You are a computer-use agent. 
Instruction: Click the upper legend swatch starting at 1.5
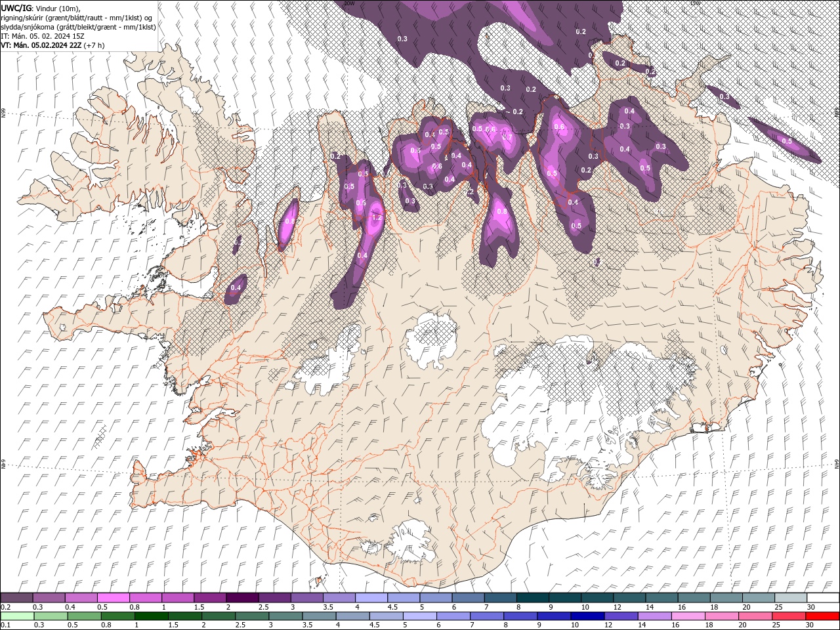point(210,598)
